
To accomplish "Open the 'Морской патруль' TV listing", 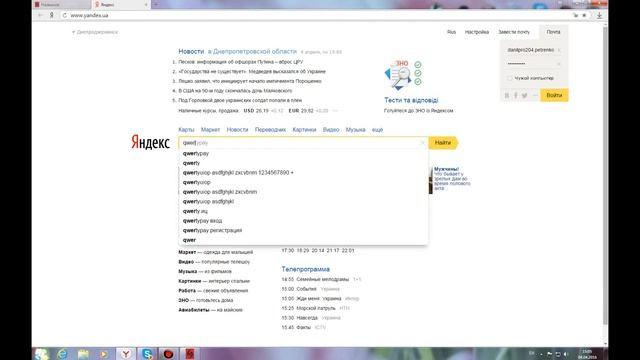I will (x=316, y=308).
